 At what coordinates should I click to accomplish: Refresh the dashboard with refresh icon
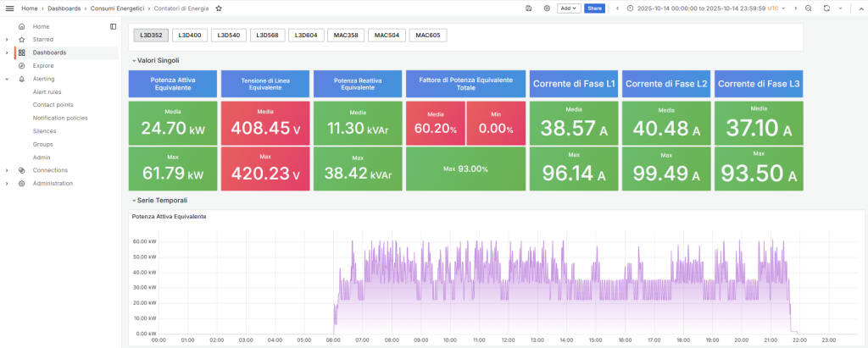[826, 8]
